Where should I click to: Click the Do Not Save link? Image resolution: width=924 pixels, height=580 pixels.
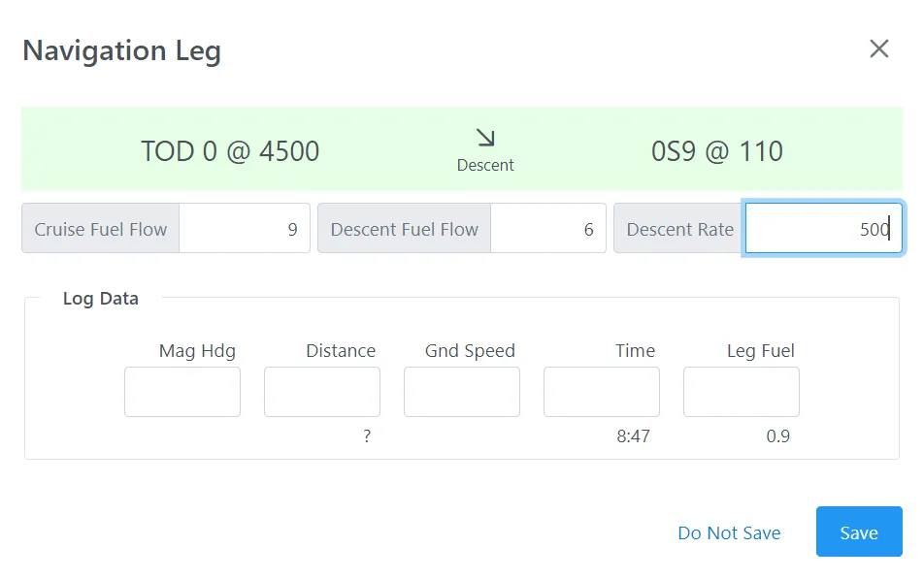coord(729,532)
